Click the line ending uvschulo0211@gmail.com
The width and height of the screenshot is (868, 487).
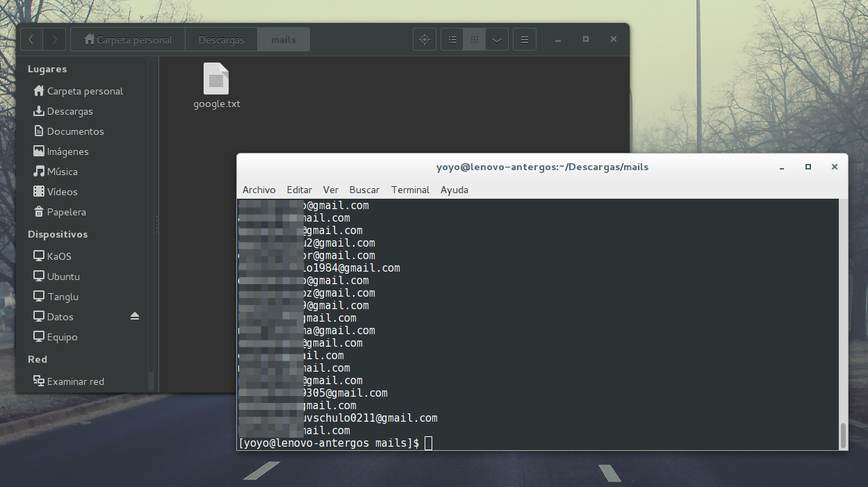[x=338, y=418]
